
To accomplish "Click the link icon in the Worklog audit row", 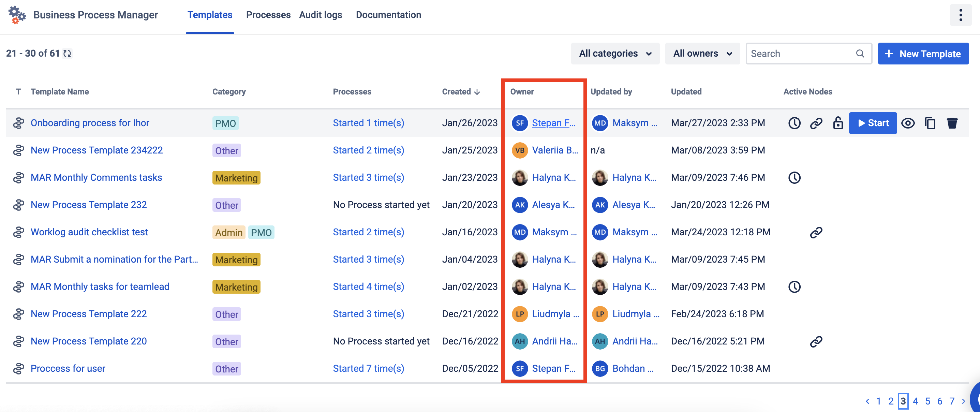I will point(816,232).
